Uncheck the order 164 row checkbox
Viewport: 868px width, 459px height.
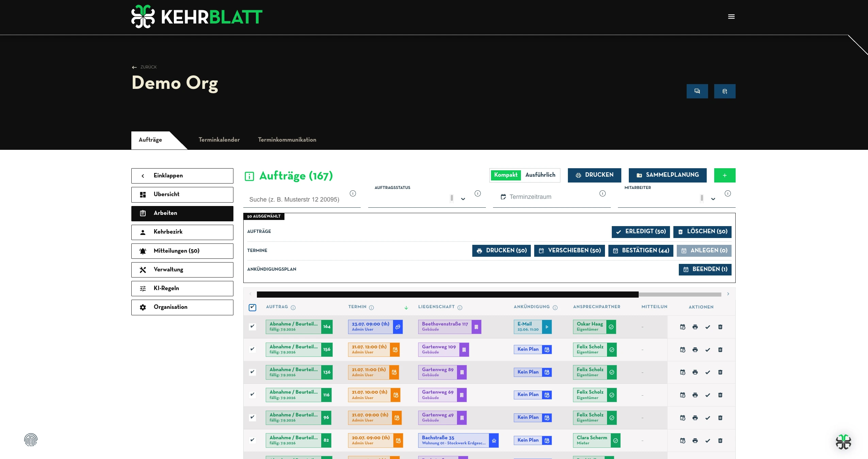point(252,326)
